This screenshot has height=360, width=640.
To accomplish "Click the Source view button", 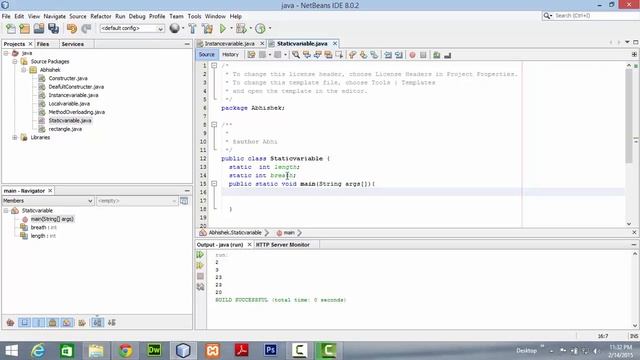I will coord(207,55).
